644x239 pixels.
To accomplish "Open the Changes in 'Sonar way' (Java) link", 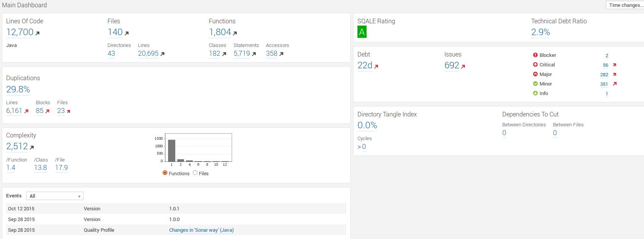I will [201, 230].
